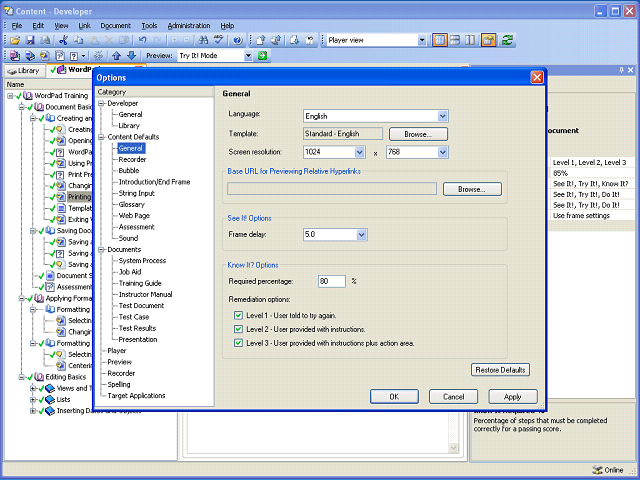Click the Save diskette toolbar icon
The width and height of the screenshot is (640, 480).
[30, 40]
